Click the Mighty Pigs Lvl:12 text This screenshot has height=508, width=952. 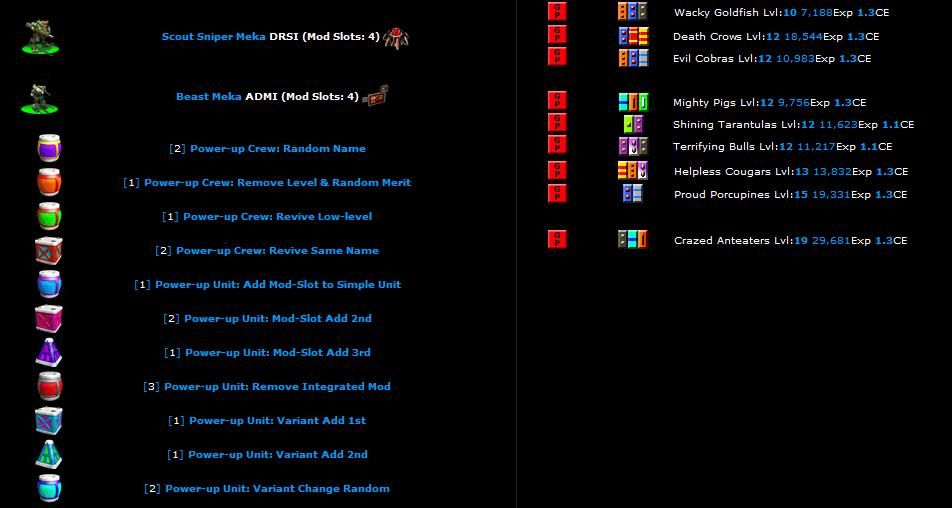tap(724, 103)
